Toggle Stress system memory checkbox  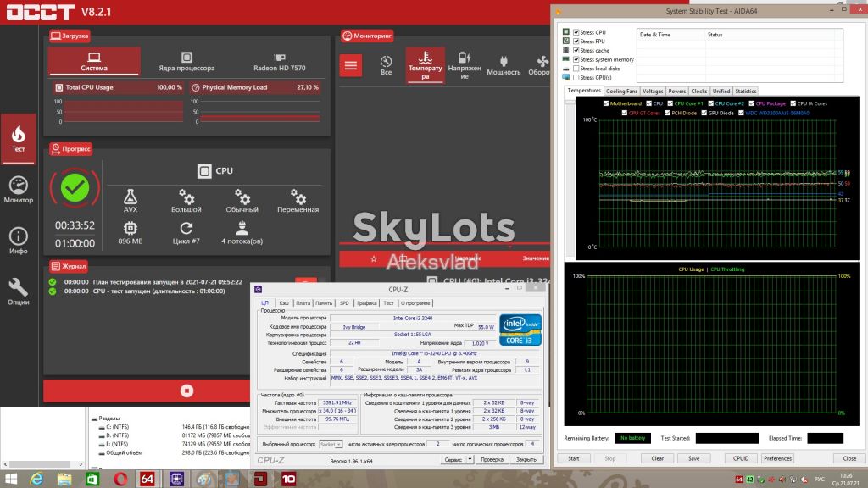pyautogui.click(x=576, y=60)
